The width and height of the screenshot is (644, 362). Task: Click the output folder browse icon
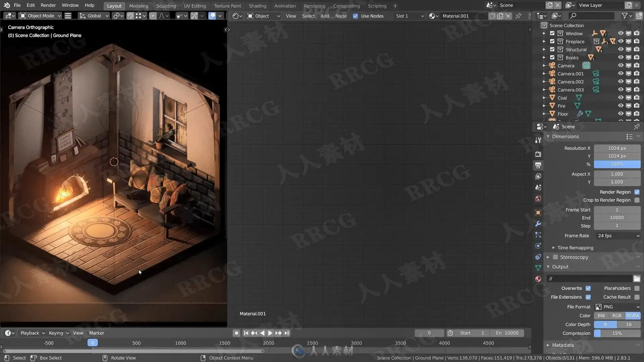pyautogui.click(x=637, y=279)
